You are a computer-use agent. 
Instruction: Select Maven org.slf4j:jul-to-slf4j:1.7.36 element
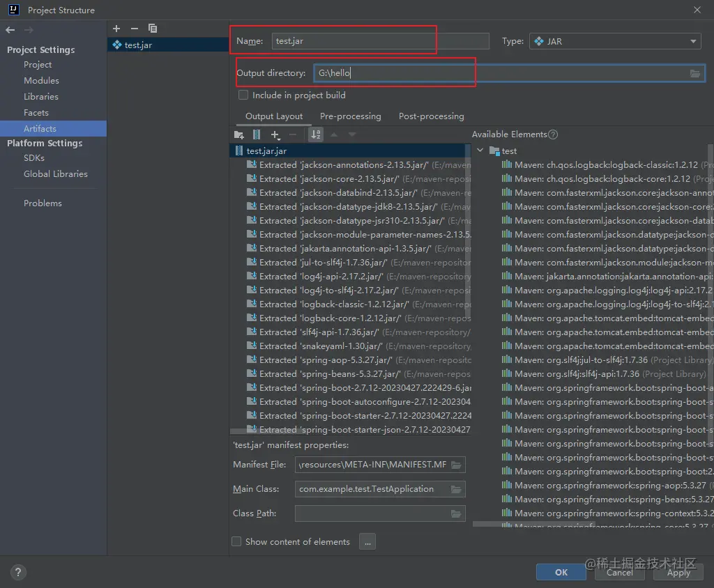(x=607, y=360)
